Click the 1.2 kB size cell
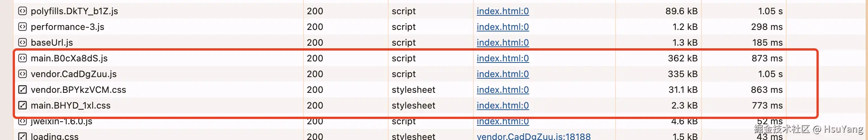 [685, 27]
